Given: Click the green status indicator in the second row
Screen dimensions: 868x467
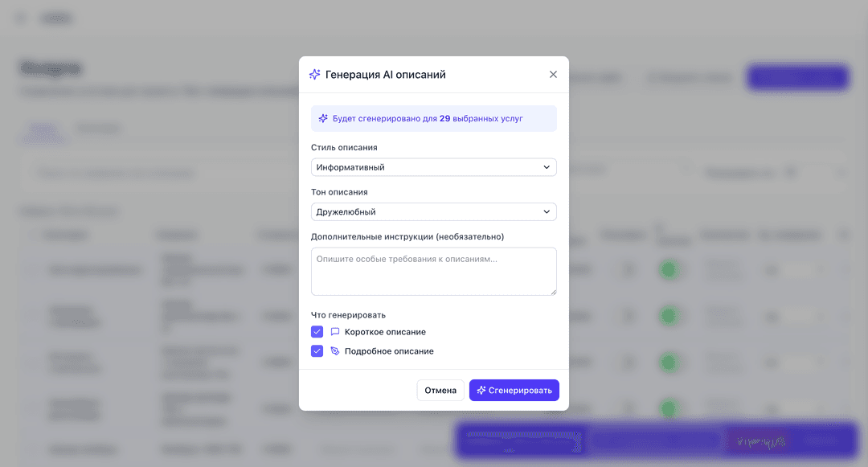Looking at the screenshot, I should tap(669, 316).
